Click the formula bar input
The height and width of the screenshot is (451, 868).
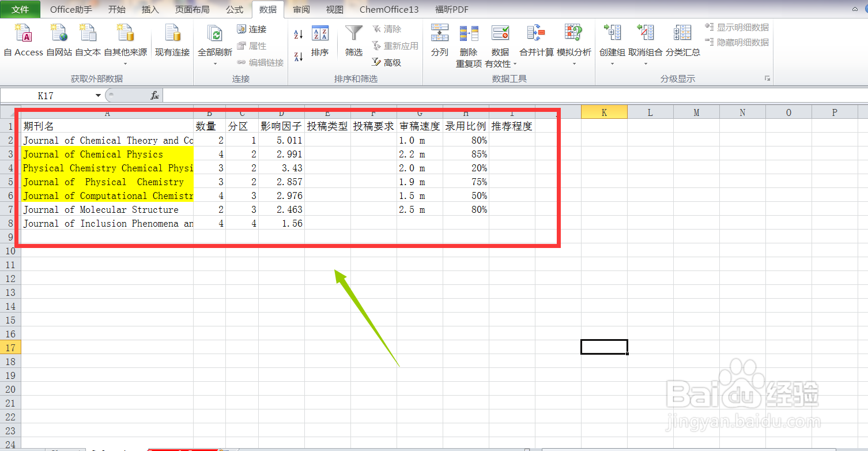(x=515, y=96)
